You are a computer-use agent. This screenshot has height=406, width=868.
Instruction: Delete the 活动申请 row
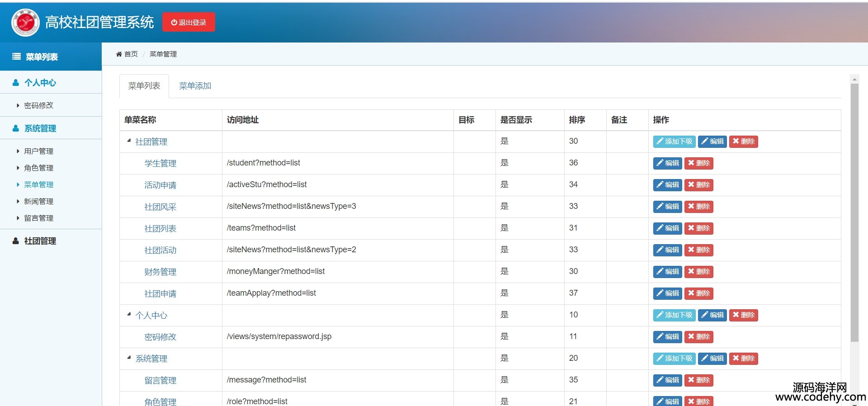coord(698,185)
